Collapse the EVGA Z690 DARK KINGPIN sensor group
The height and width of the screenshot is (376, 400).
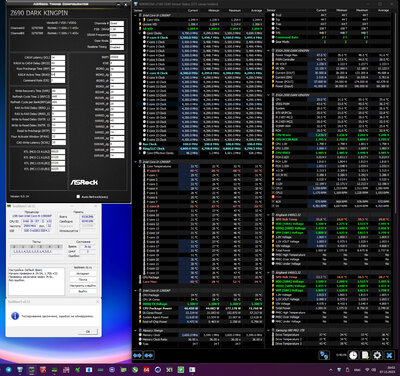pyautogui.click(x=269, y=51)
